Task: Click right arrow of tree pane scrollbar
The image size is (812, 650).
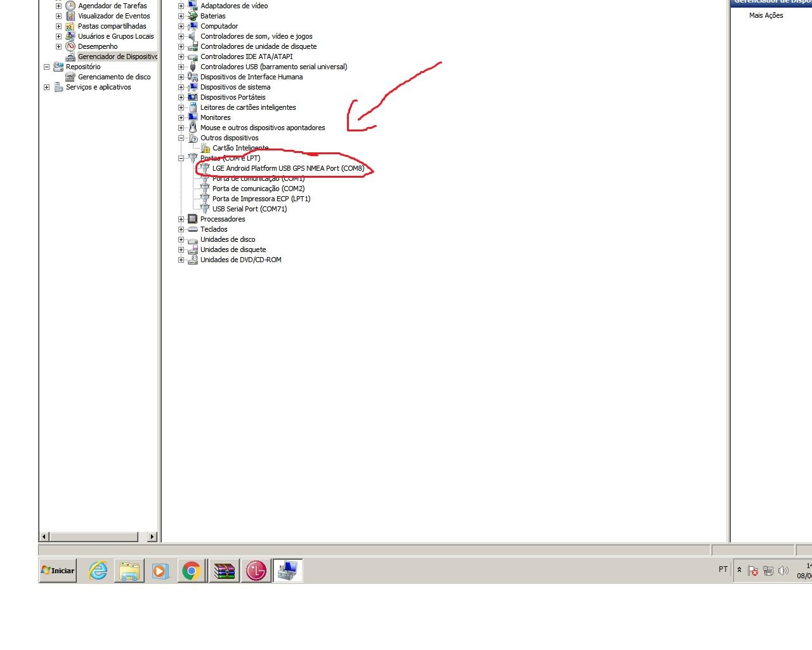Action: click(x=152, y=537)
